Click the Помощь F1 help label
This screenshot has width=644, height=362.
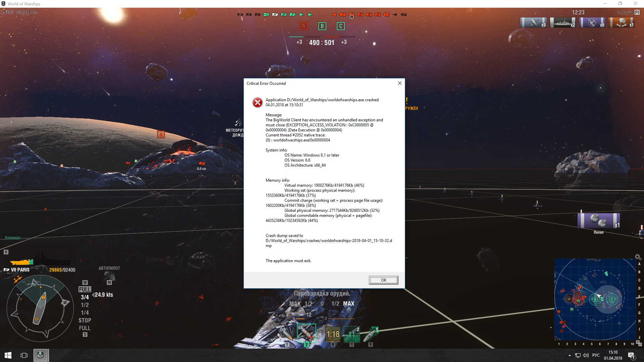click(629, 12)
